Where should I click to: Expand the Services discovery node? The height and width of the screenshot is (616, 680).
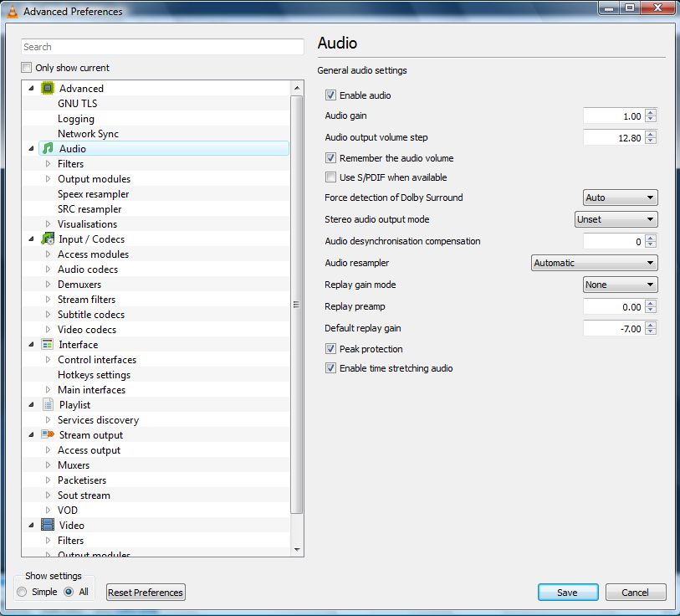point(48,419)
